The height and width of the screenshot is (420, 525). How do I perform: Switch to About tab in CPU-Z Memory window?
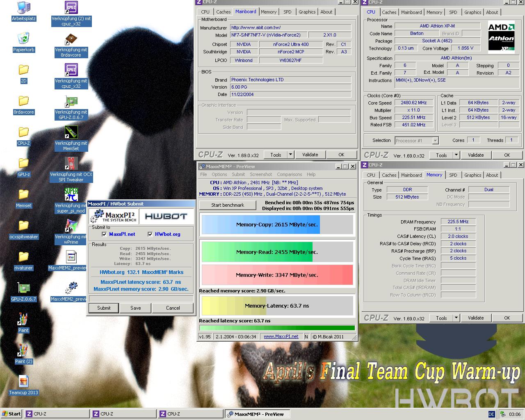tap(492, 175)
